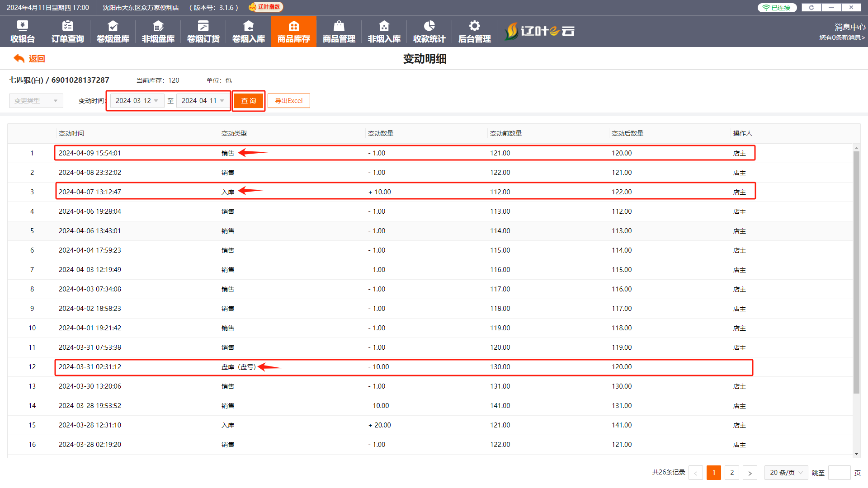Click 当前库存: 120 stock label
868x488 pixels.
tap(158, 80)
